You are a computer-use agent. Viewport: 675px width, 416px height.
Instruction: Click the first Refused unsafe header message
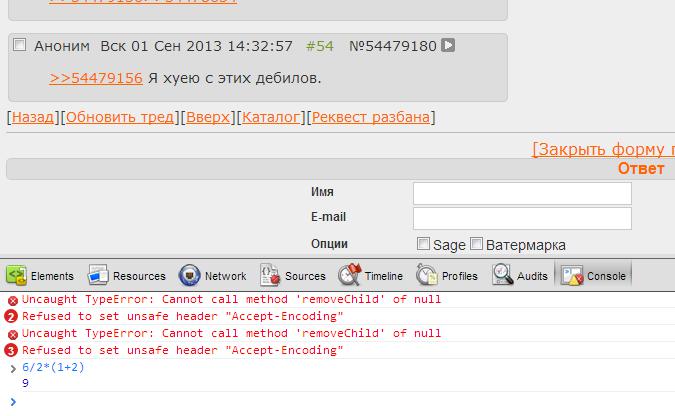[x=183, y=316]
